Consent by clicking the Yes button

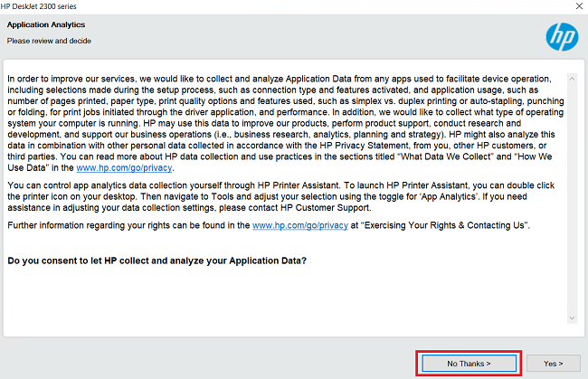553,364
